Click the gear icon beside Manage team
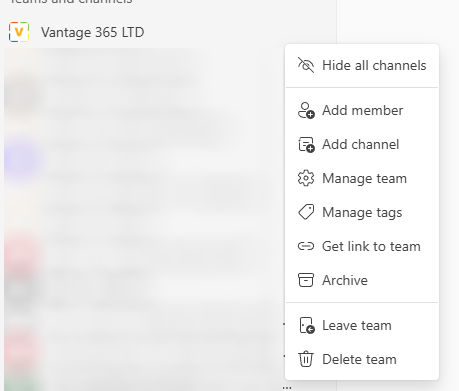This screenshot has width=459, height=391. 306,178
